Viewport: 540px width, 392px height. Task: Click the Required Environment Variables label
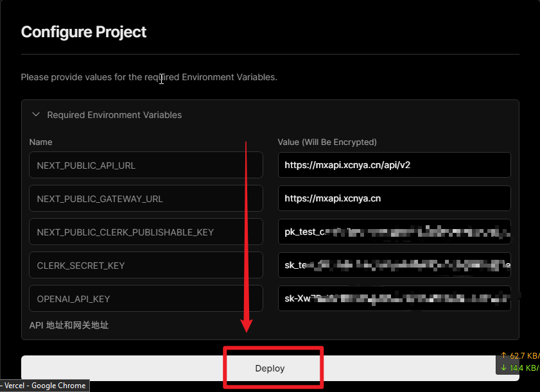114,115
